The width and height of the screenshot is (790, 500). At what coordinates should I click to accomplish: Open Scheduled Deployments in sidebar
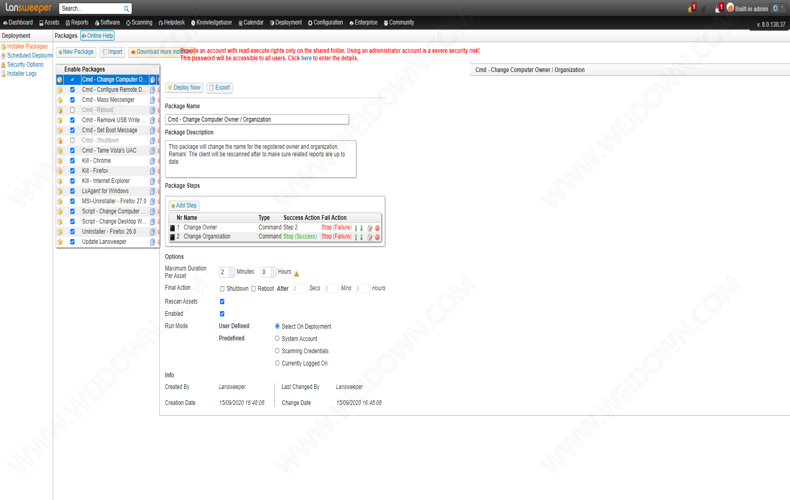pyautogui.click(x=29, y=55)
